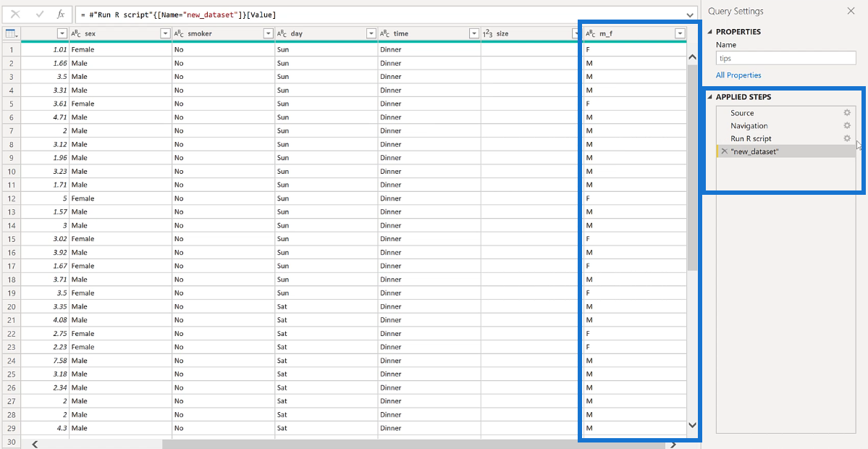The image size is (868, 449).
Task: Collapse the PROPERTIES section
Action: point(711,32)
